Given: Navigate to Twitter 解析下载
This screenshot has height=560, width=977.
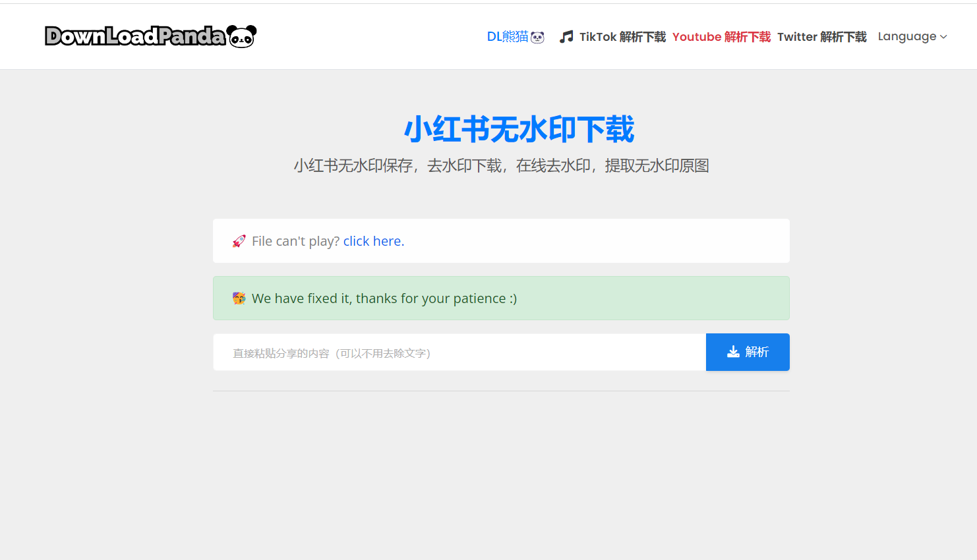Looking at the screenshot, I should tap(821, 37).
